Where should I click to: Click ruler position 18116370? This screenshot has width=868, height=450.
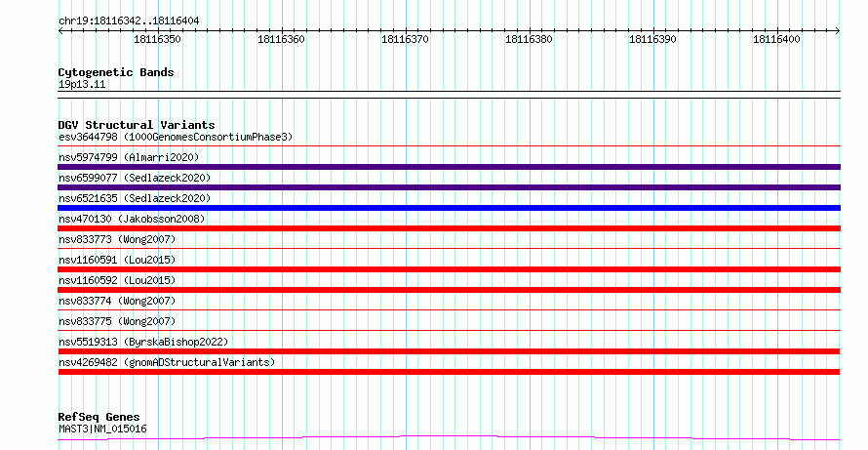coord(405,39)
